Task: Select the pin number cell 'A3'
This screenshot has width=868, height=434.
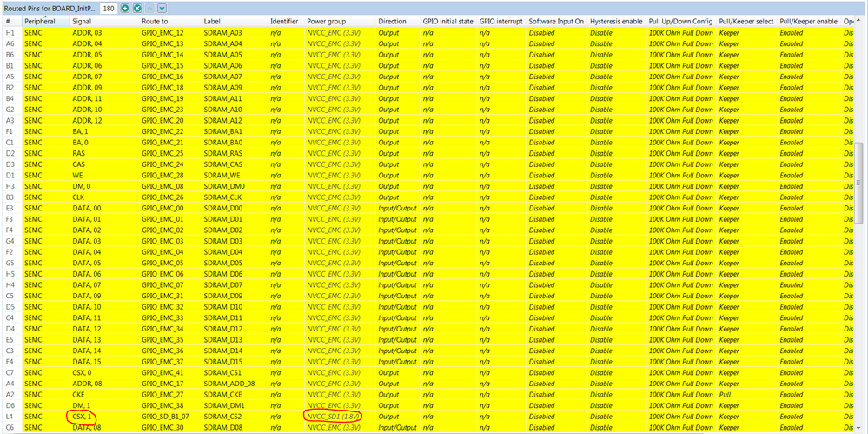Action: coord(10,120)
